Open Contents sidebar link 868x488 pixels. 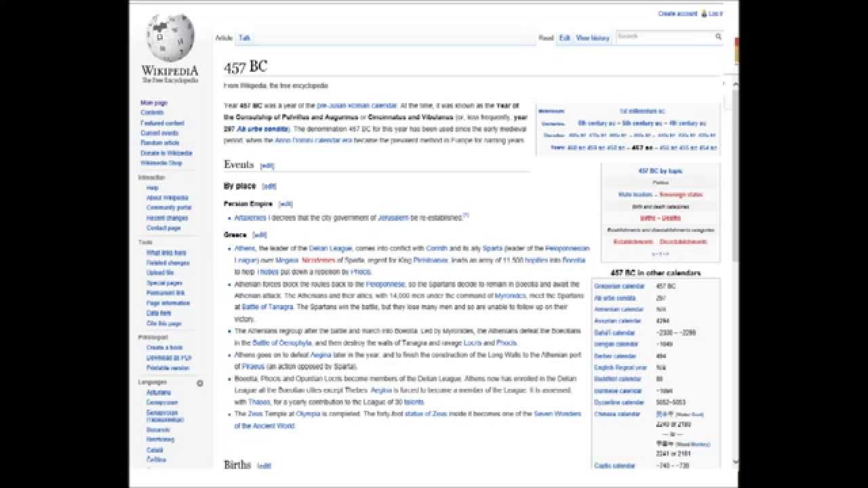click(152, 113)
